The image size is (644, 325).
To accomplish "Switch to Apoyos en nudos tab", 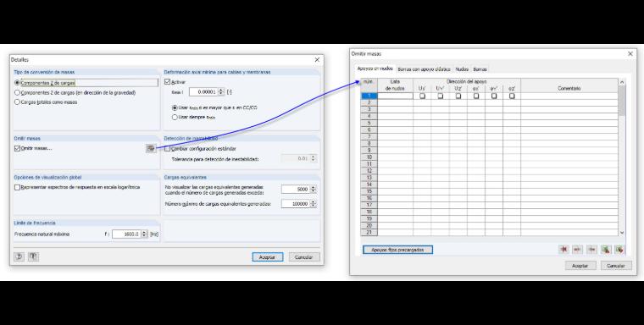I will pyautogui.click(x=375, y=69).
